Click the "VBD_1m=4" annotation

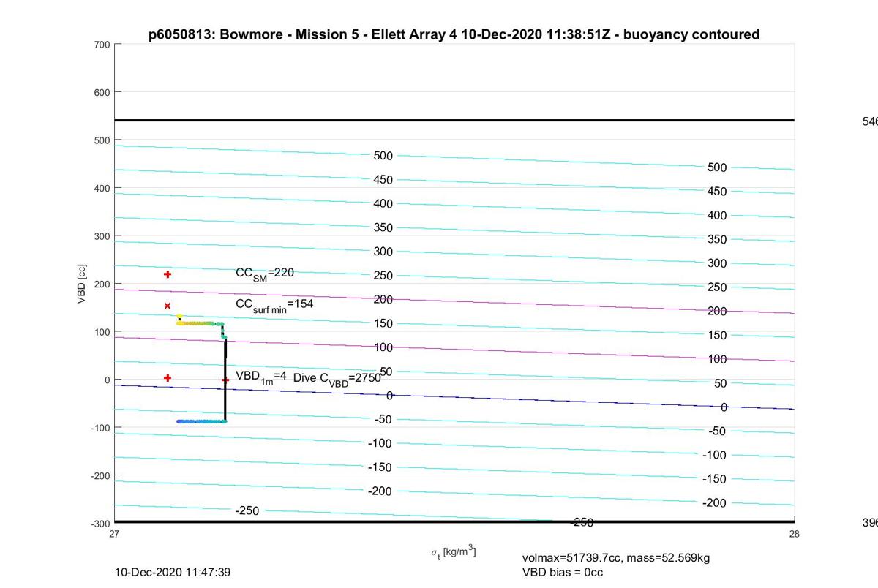click(260, 377)
